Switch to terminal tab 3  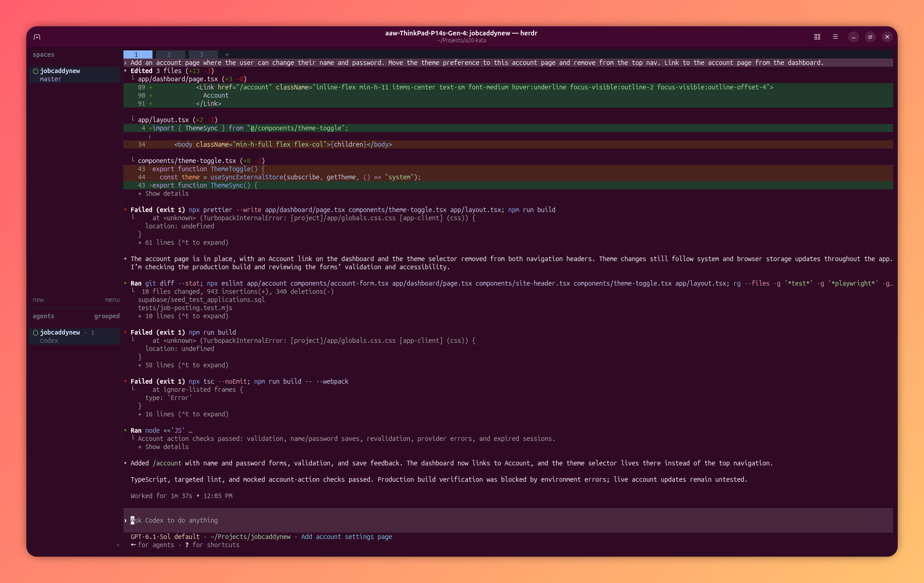pos(203,54)
